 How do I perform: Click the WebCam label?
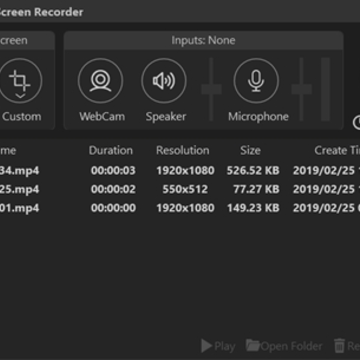point(102,116)
